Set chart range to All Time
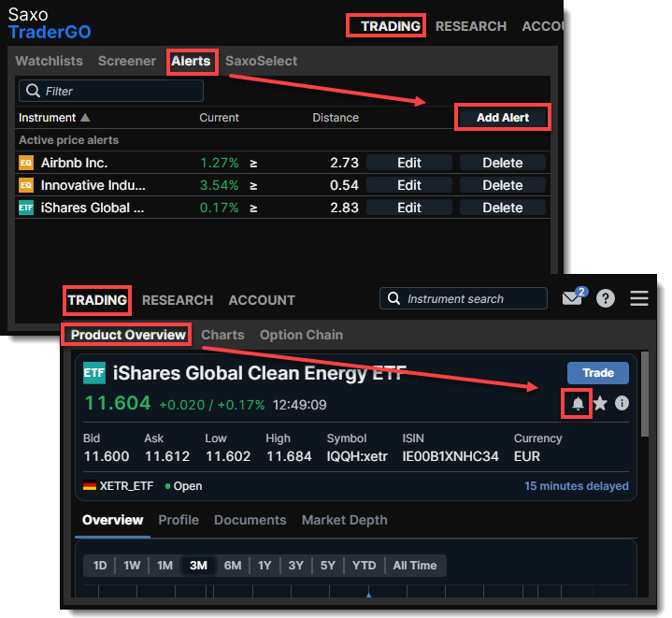The width and height of the screenshot is (672, 618). 414,566
